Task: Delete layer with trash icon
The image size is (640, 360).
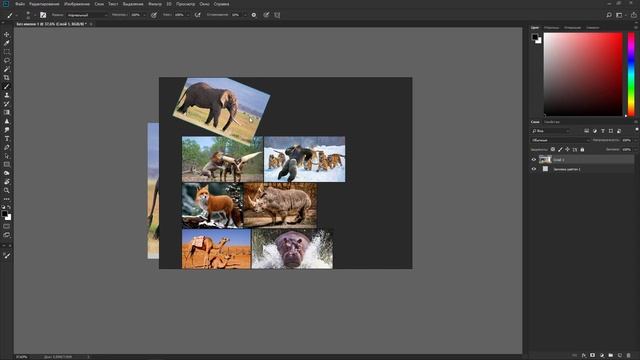Action: pyautogui.click(x=629, y=356)
